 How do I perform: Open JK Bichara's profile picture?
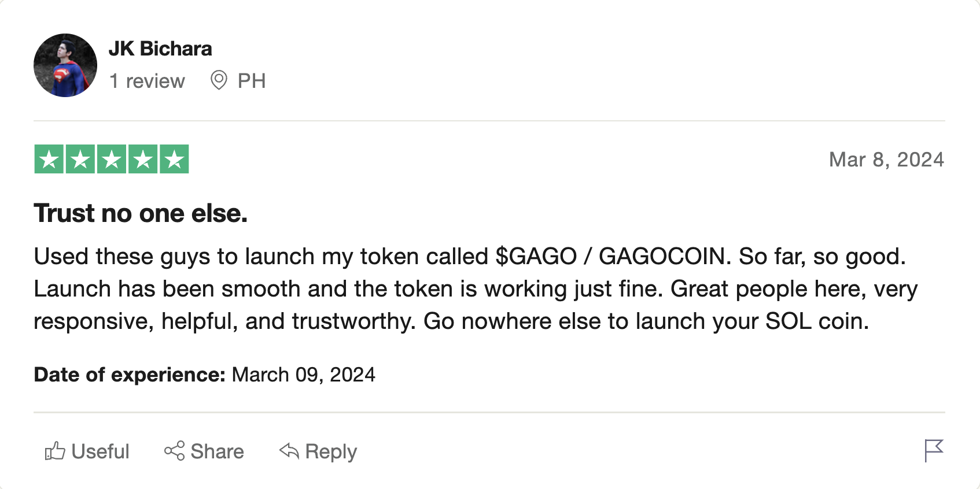(65, 65)
